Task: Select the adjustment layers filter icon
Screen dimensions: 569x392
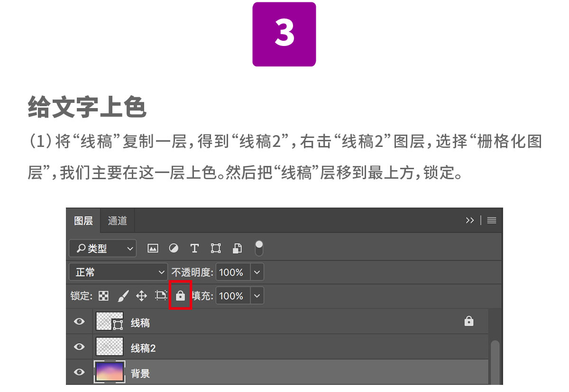Action: click(174, 248)
